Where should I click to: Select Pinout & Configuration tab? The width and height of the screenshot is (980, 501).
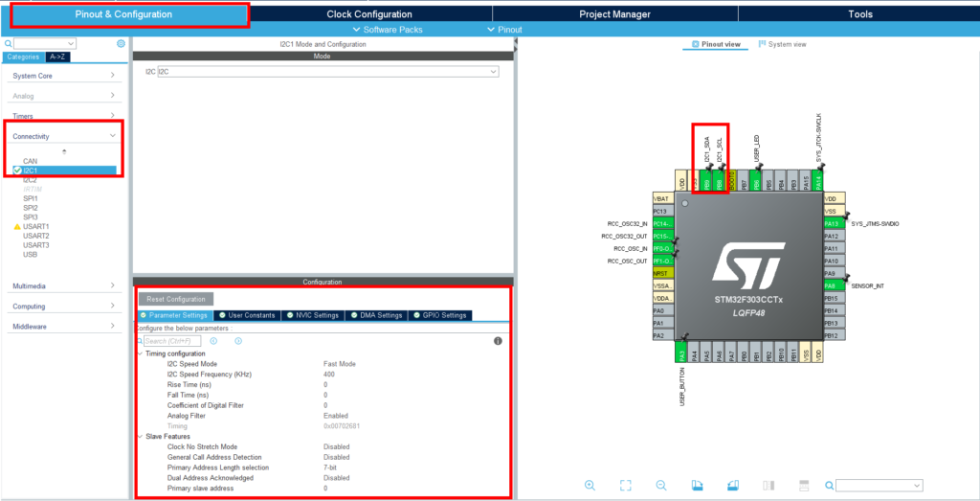tap(123, 13)
